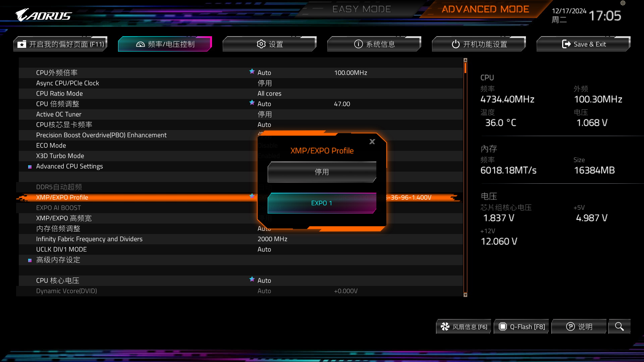Click the star icon beside CPU 倍频调整 value
The width and height of the screenshot is (644, 362).
click(252, 102)
